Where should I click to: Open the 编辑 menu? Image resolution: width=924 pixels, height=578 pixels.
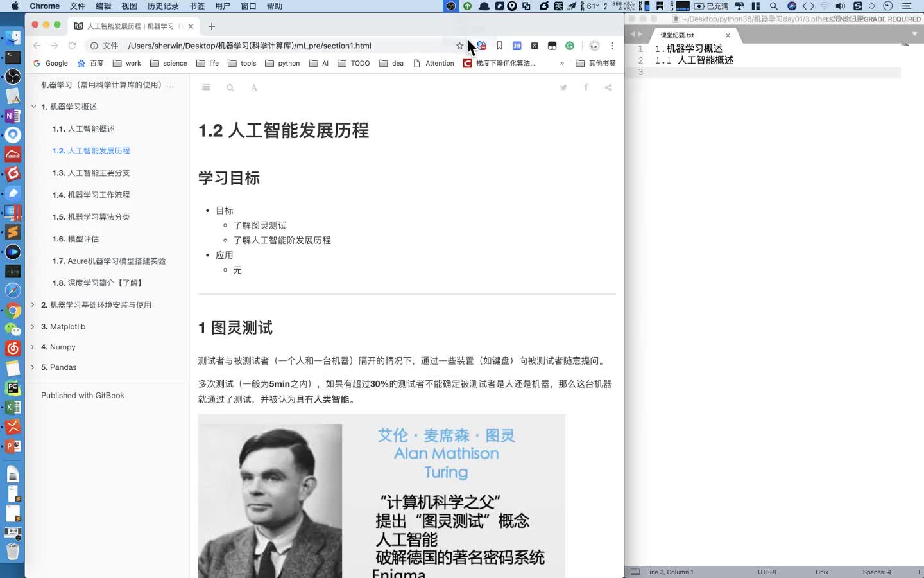pyautogui.click(x=103, y=6)
